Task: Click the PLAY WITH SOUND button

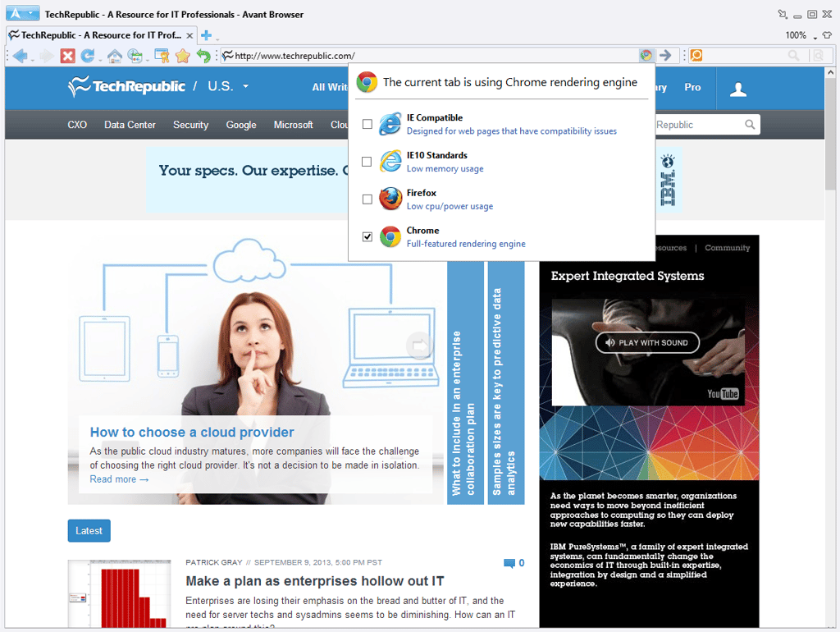Action: point(647,342)
